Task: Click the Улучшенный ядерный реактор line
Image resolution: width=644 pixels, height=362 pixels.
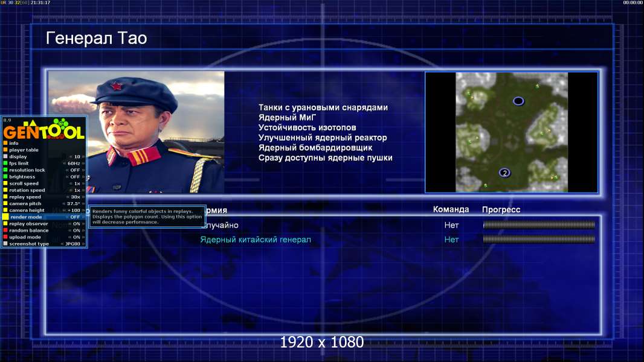Action: [323, 138]
